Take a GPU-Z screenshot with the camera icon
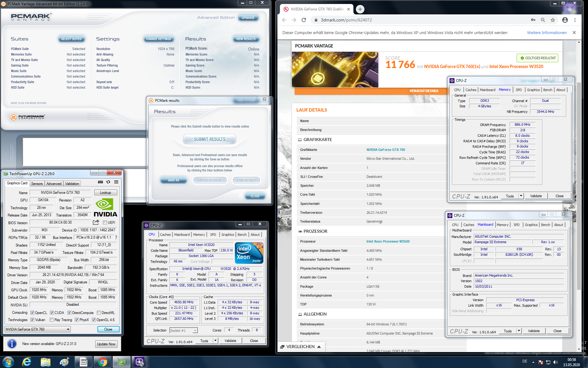 (100, 182)
